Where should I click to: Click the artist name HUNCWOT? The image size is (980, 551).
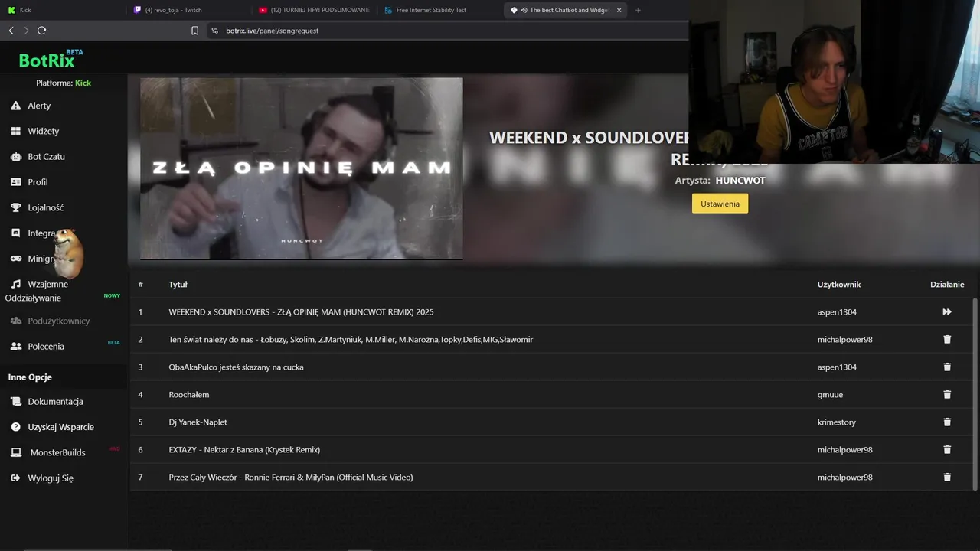[740, 181]
